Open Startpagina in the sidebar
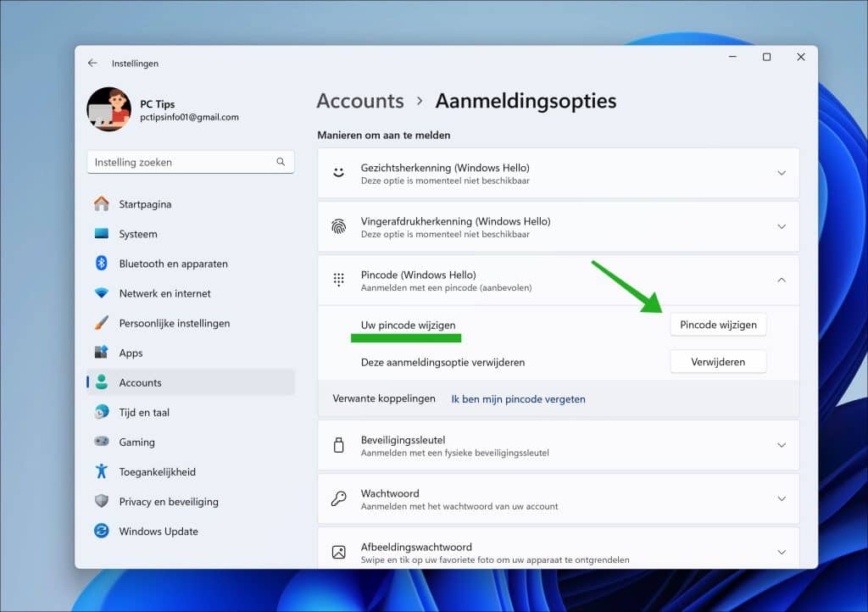This screenshot has height=612, width=868. click(191, 204)
